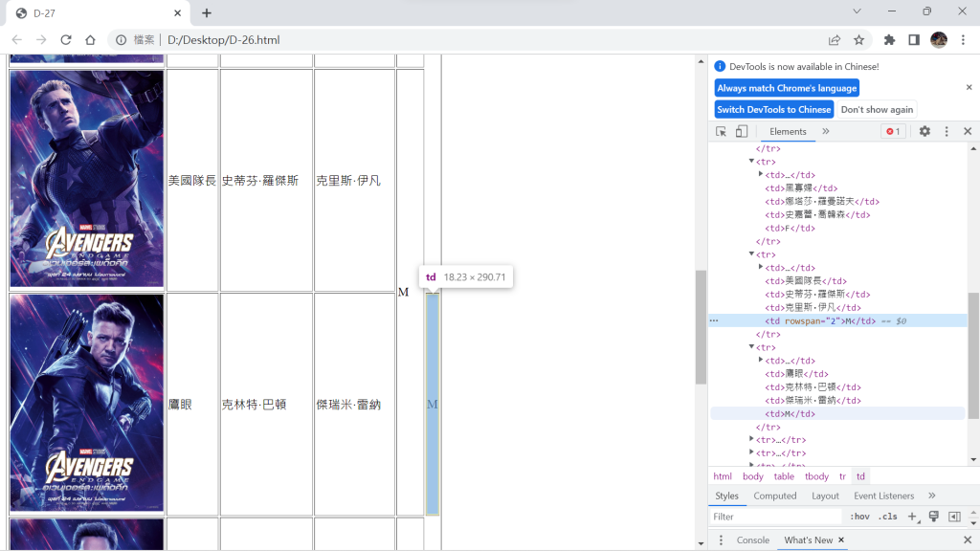Reload the current page
The height and width of the screenshot is (551, 980).
[66, 40]
